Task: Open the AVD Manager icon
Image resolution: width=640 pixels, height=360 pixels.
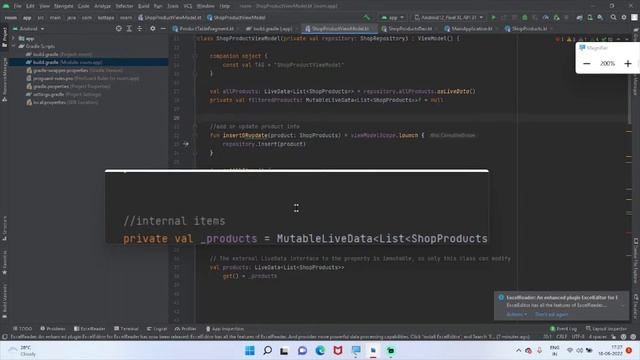Action: click(590, 18)
